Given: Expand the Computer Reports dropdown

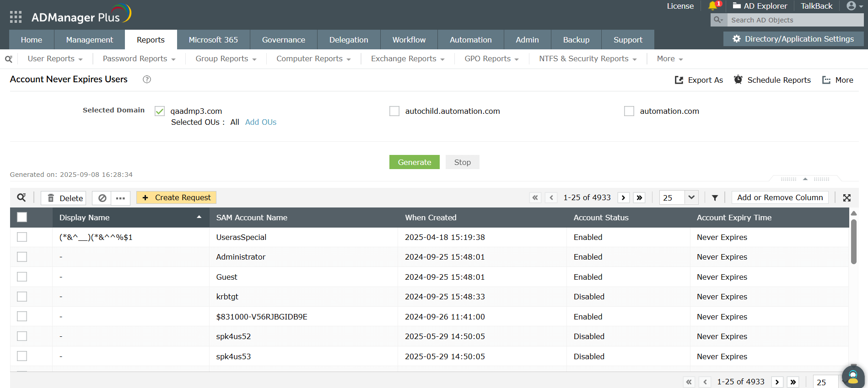Looking at the screenshot, I should tap(313, 59).
